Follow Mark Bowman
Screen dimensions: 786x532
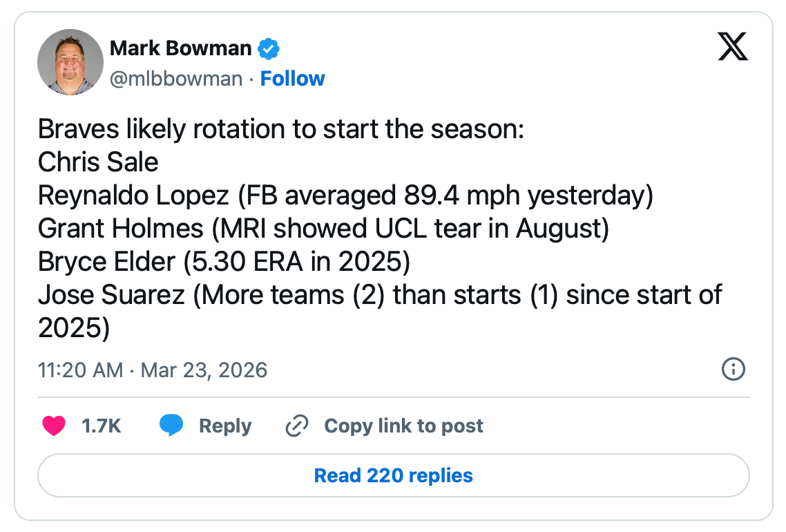(292, 79)
